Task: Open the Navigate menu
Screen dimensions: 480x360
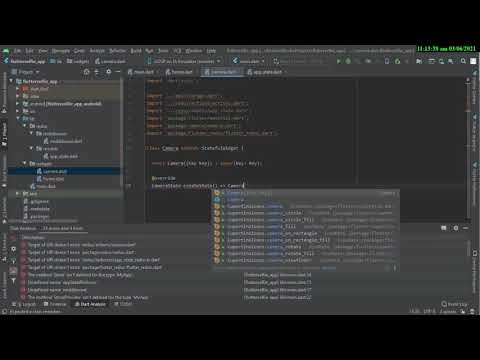Action: click(x=61, y=51)
